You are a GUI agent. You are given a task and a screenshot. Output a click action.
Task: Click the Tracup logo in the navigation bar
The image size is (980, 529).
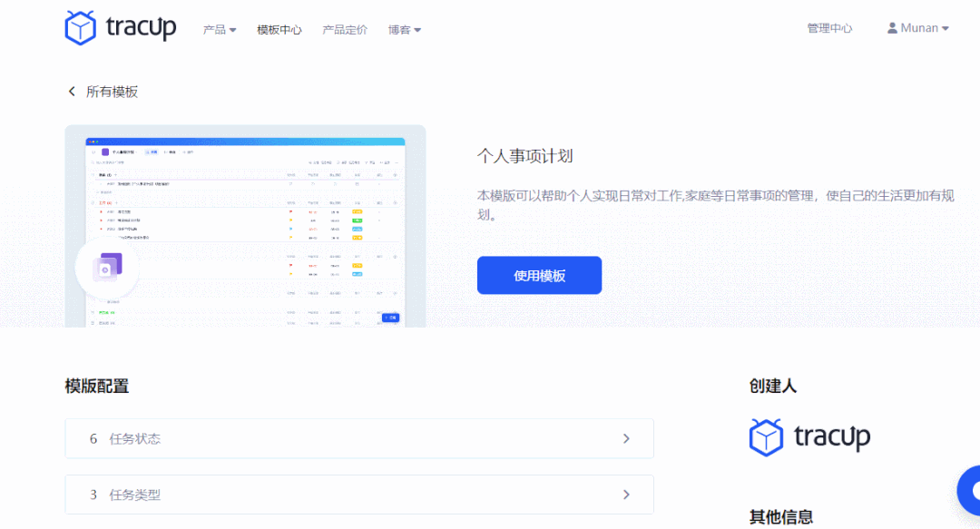[x=121, y=27]
